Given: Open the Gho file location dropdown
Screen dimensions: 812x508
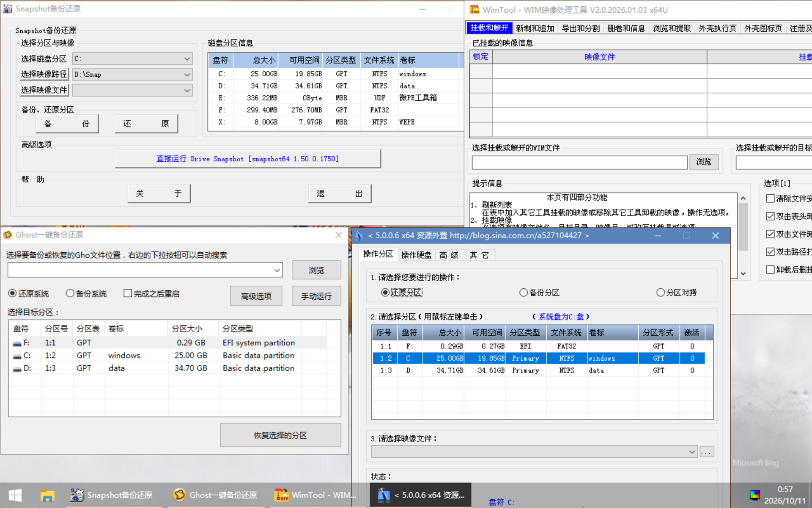Looking at the screenshot, I should [x=277, y=270].
